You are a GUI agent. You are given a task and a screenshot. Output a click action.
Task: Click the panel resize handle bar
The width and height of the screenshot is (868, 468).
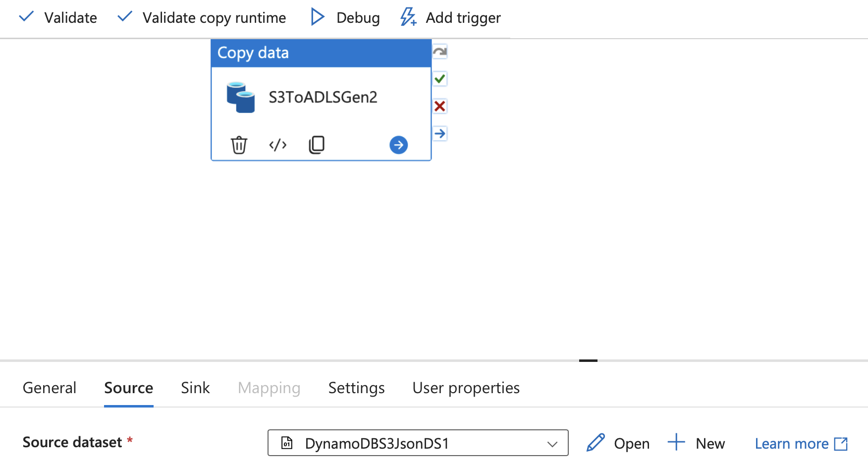click(x=588, y=360)
